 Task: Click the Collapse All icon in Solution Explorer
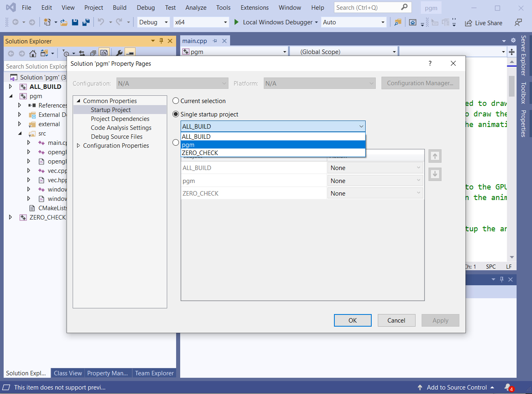[93, 53]
